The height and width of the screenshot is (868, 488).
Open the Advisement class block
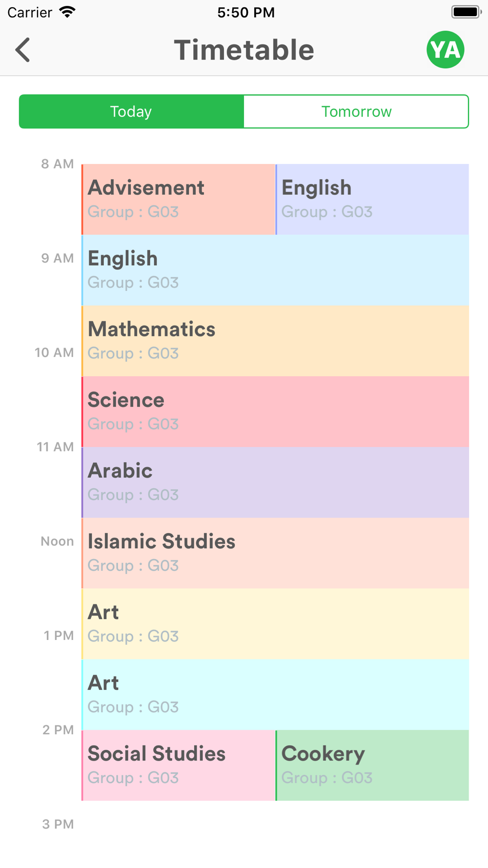pos(179,199)
